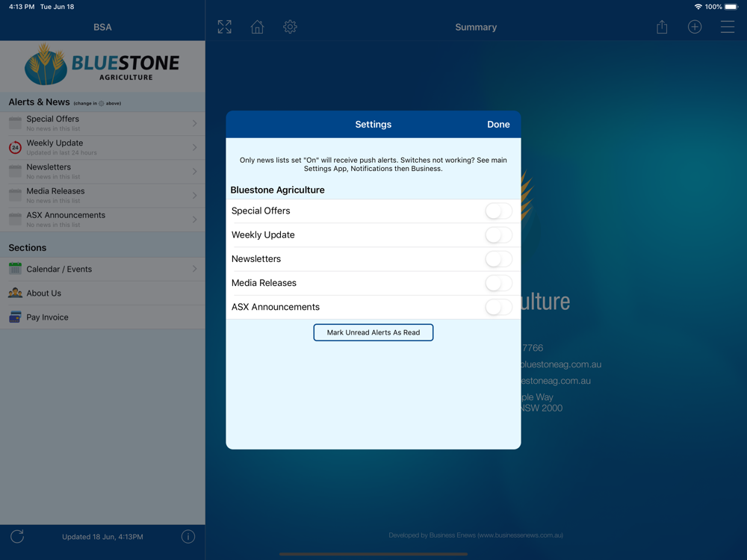Viewport: 747px width, 560px height.
Task: Click the Alerts & News heading
Action: pos(39,102)
